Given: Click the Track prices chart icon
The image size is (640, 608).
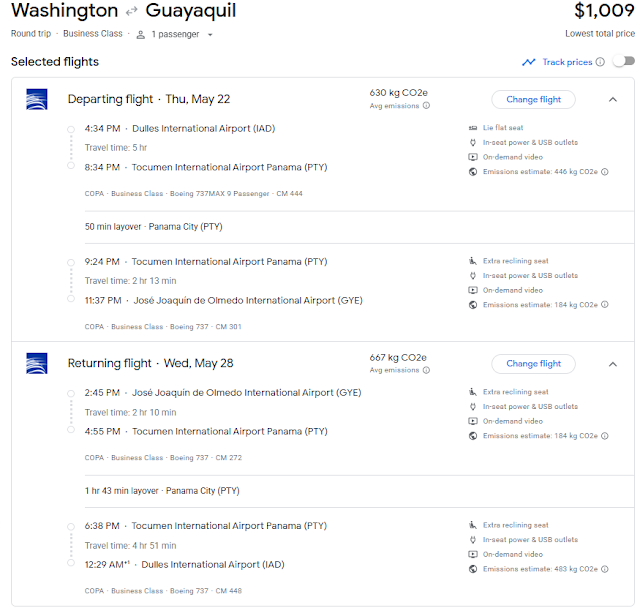Looking at the screenshot, I should click(529, 62).
